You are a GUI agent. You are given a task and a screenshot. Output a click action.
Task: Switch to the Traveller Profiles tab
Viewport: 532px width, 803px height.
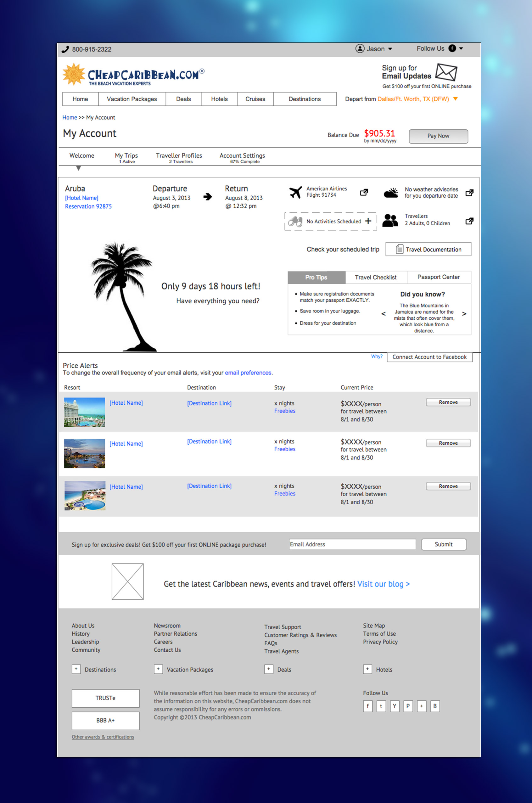(179, 157)
